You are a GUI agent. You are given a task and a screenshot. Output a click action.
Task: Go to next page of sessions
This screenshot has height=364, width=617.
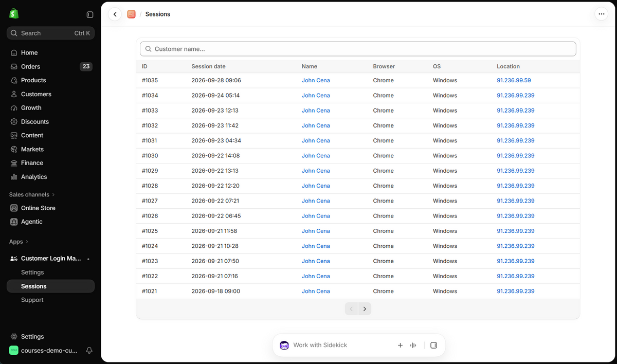pyautogui.click(x=365, y=309)
